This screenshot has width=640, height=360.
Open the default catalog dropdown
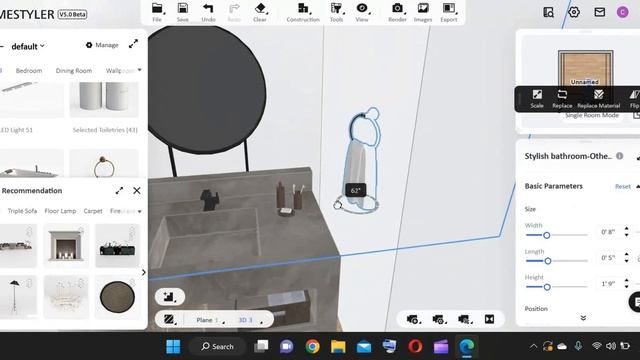(x=28, y=47)
